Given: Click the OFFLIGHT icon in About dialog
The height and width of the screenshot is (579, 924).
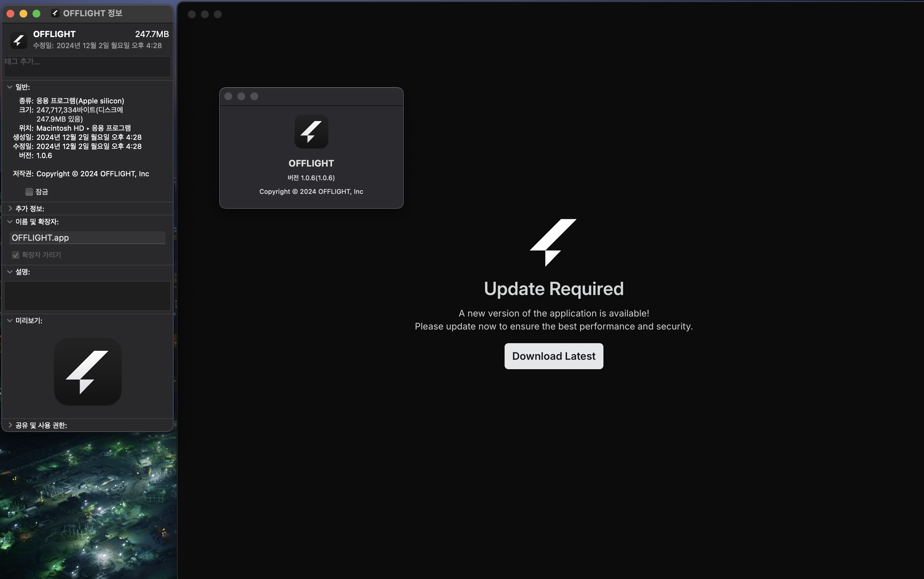Looking at the screenshot, I should pyautogui.click(x=311, y=132).
